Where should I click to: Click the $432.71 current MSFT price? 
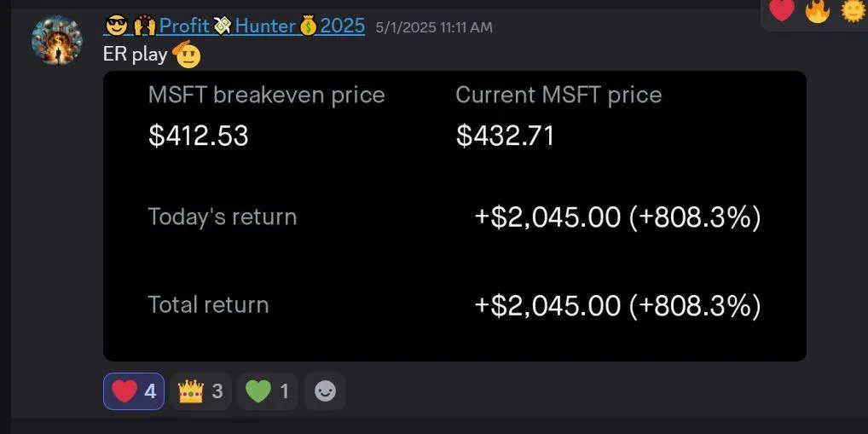point(505,136)
